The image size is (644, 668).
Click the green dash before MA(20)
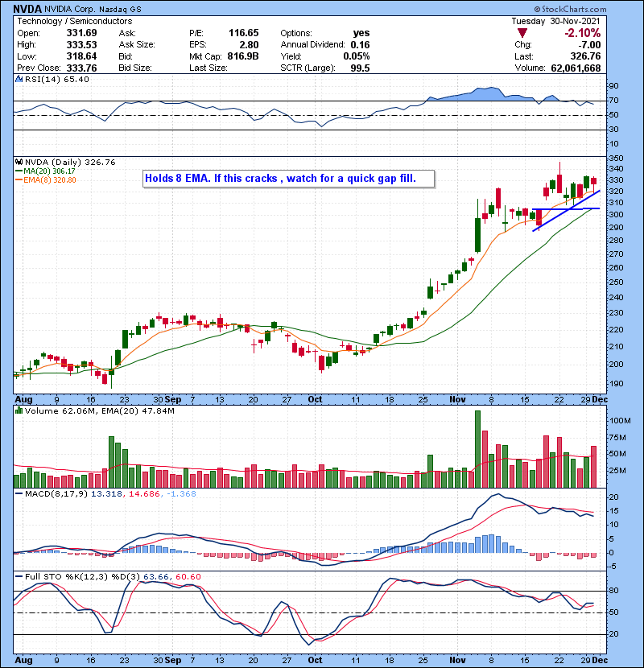(x=19, y=171)
